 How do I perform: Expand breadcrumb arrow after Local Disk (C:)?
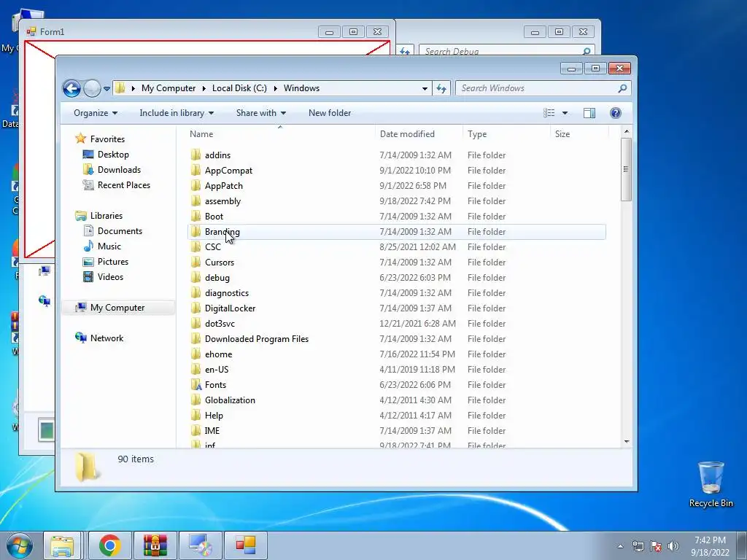tap(275, 88)
